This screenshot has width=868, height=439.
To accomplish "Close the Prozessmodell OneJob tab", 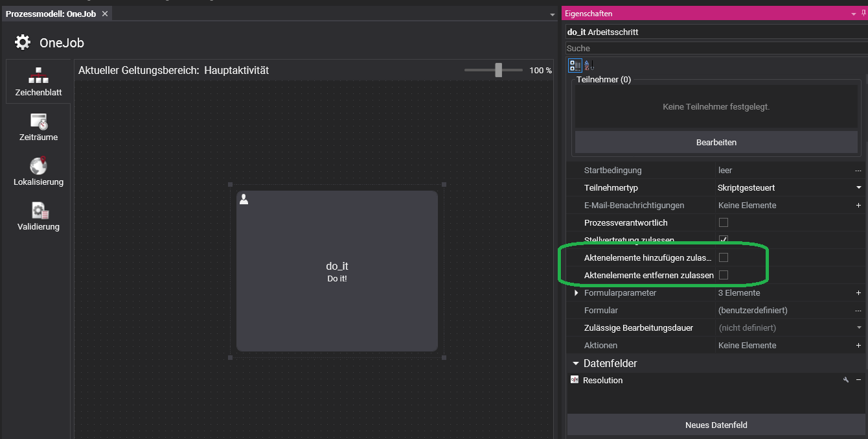I will [105, 14].
